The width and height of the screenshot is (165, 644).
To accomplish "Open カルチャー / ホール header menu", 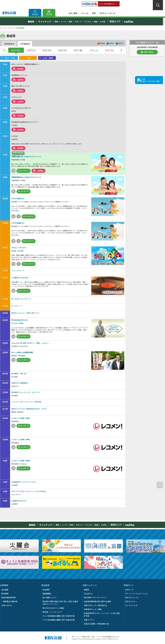I will click(107, 13).
